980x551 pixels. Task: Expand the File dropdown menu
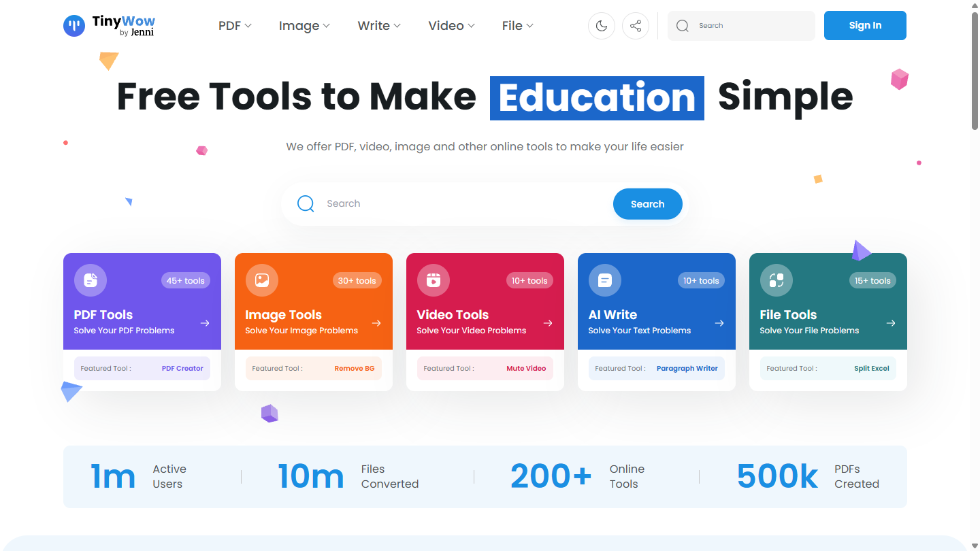(x=517, y=26)
